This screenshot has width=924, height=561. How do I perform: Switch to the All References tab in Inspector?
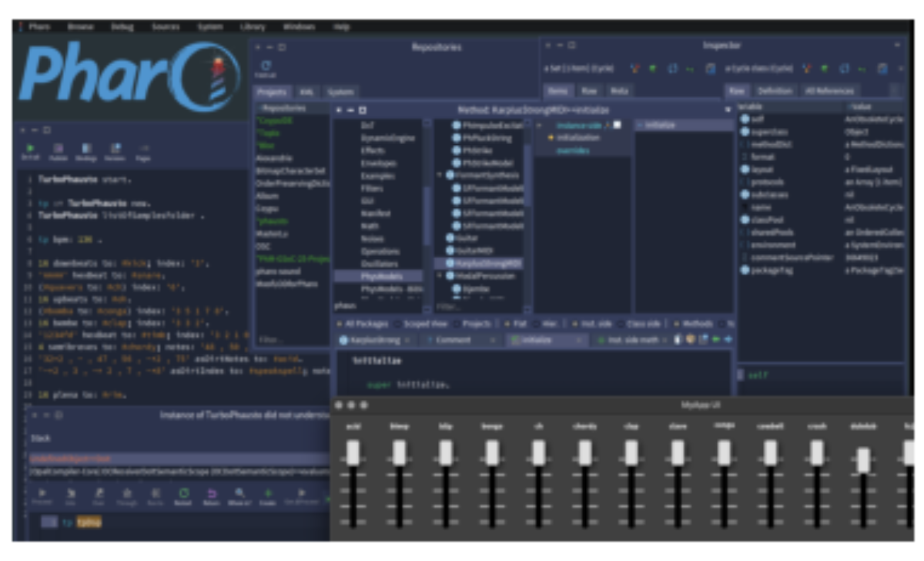coord(829,91)
